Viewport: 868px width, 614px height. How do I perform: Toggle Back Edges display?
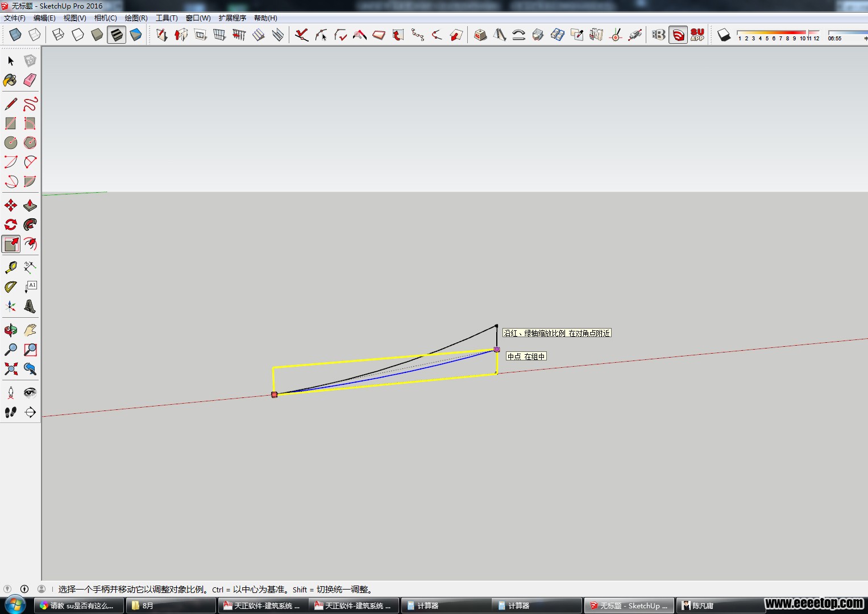(x=35, y=35)
